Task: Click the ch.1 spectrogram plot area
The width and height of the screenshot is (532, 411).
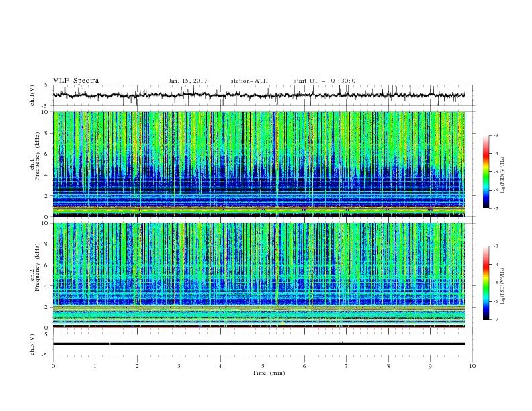Action: coord(259,164)
